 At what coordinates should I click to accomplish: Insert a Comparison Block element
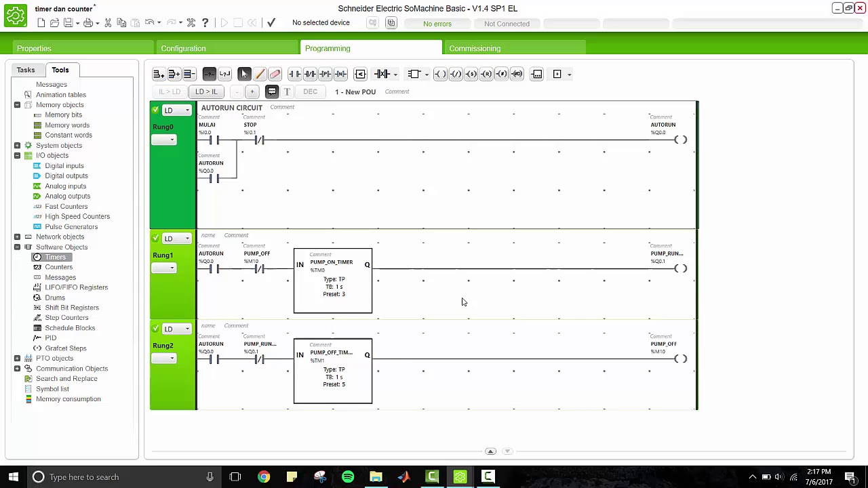(360, 74)
